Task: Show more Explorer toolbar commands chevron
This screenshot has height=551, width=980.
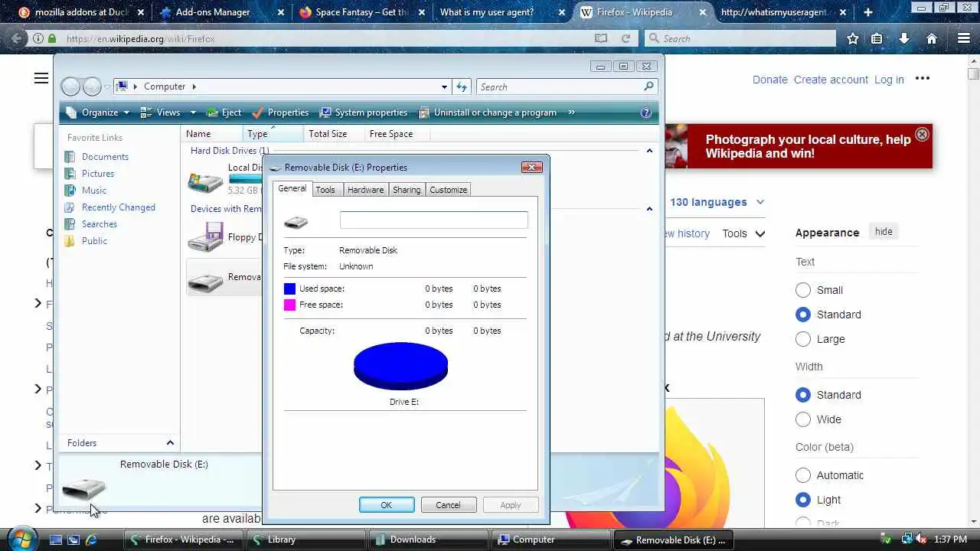Action: tap(571, 112)
